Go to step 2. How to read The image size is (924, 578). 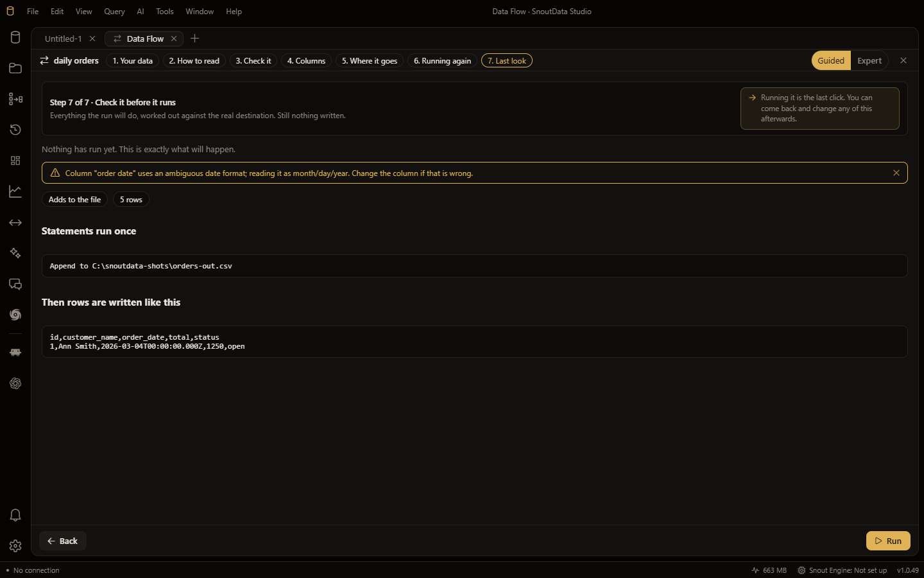click(x=194, y=61)
